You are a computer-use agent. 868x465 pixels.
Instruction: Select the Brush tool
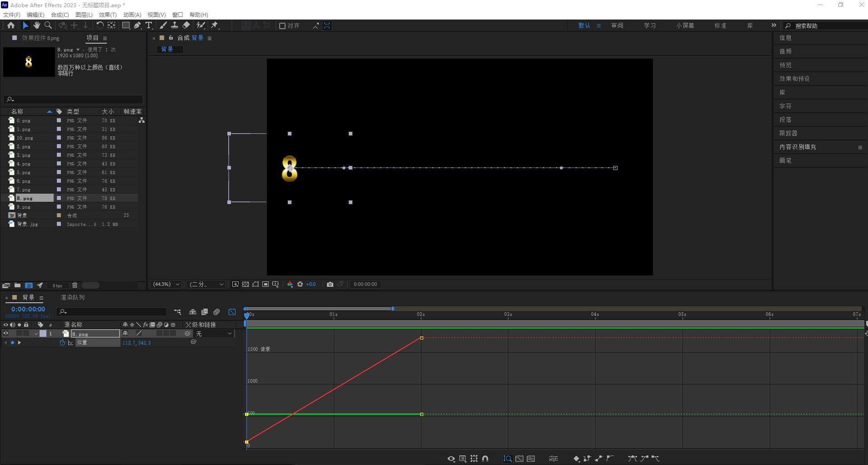pyautogui.click(x=163, y=25)
